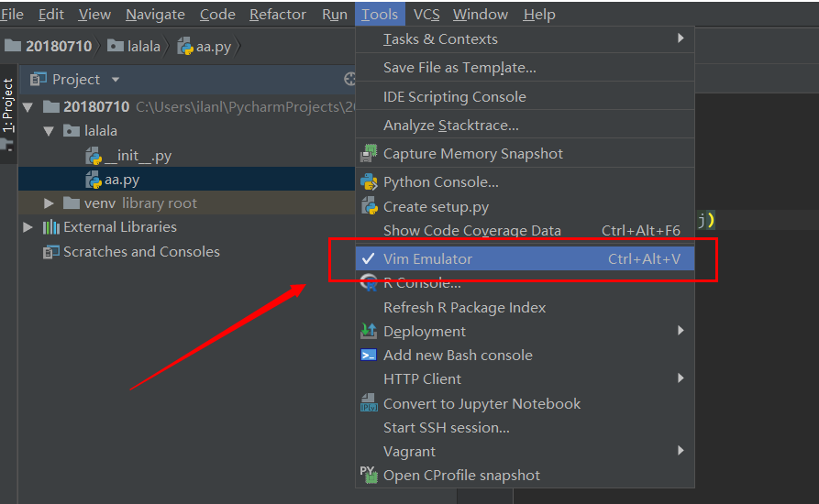Click the Open CProfile snapshot icon
Screen dimensions: 819x504
coord(369,475)
